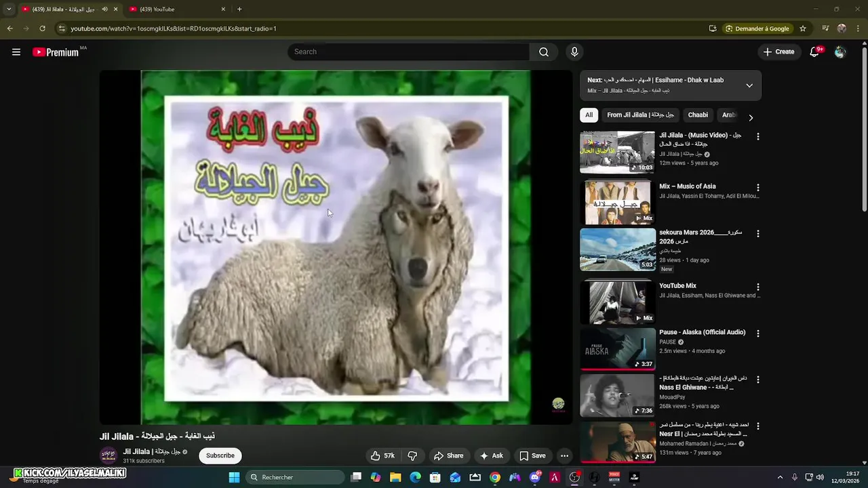
Task: Bookmark this page with star icon
Action: pyautogui.click(x=803, y=28)
